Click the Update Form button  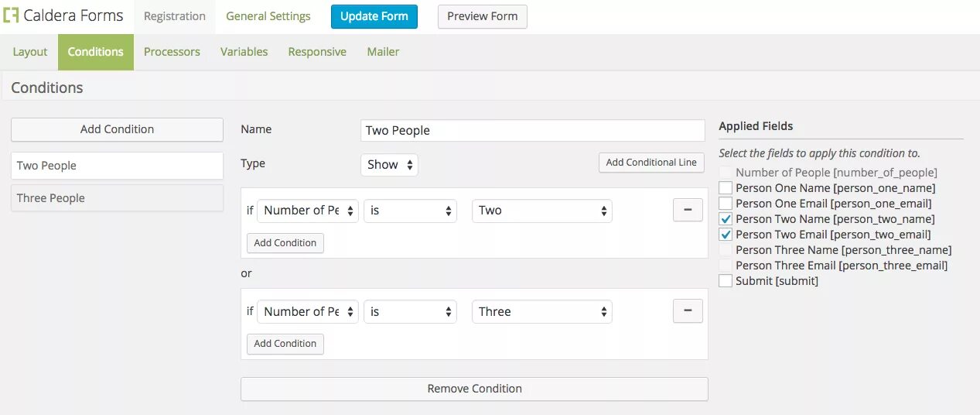374,16
